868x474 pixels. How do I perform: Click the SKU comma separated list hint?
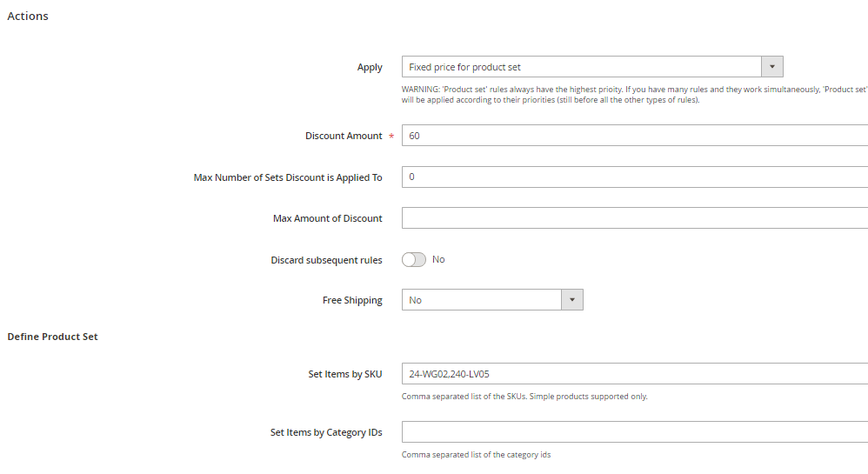pyautogui.click(x=524, y=397)
